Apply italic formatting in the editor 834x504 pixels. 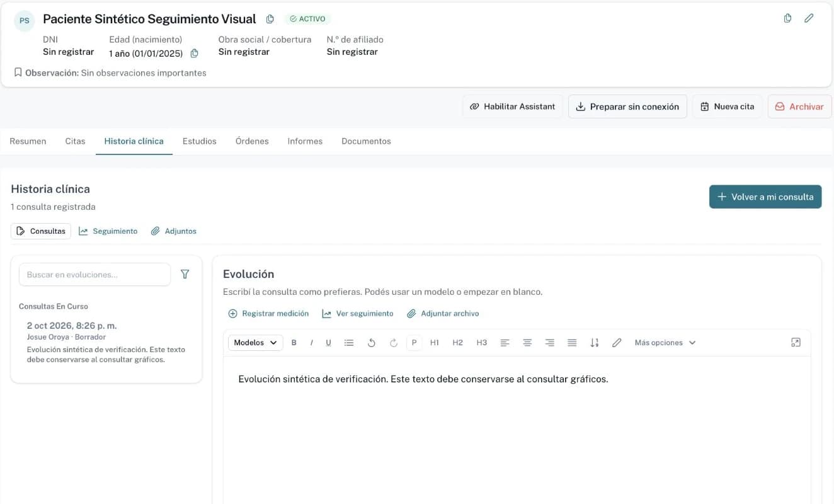pyautogui.click(x=311, y=343)
